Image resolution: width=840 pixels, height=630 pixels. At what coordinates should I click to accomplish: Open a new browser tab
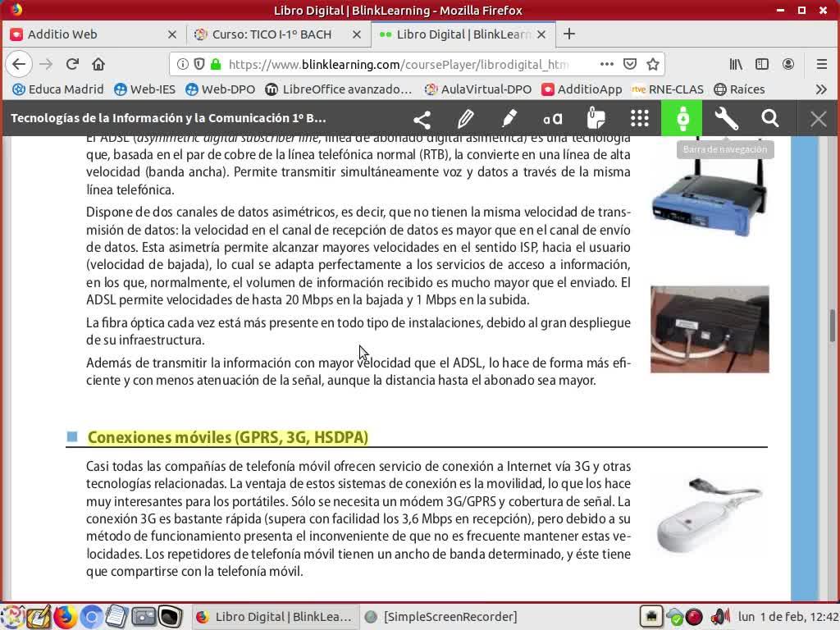(569, 34)
